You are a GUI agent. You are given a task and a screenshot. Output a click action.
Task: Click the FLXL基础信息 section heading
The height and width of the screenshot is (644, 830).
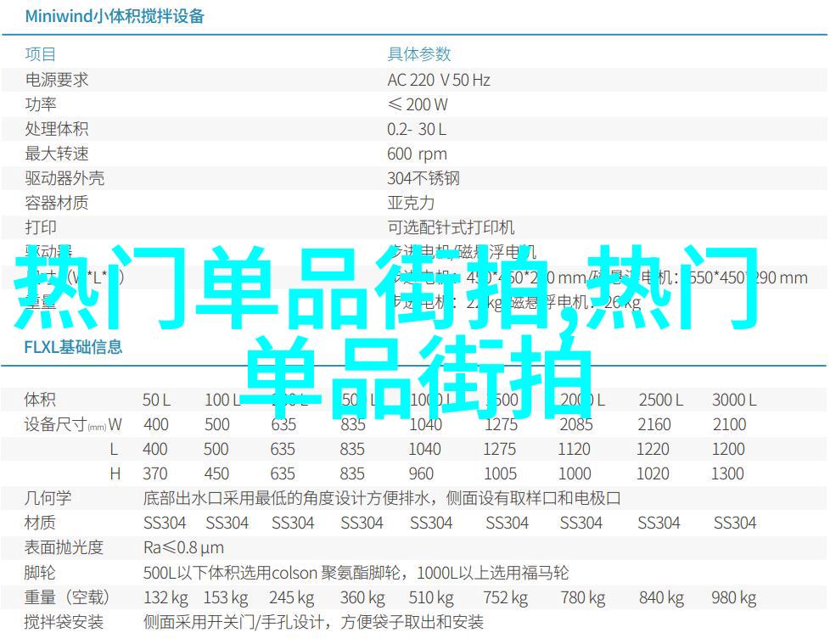(x=73, y=347)
